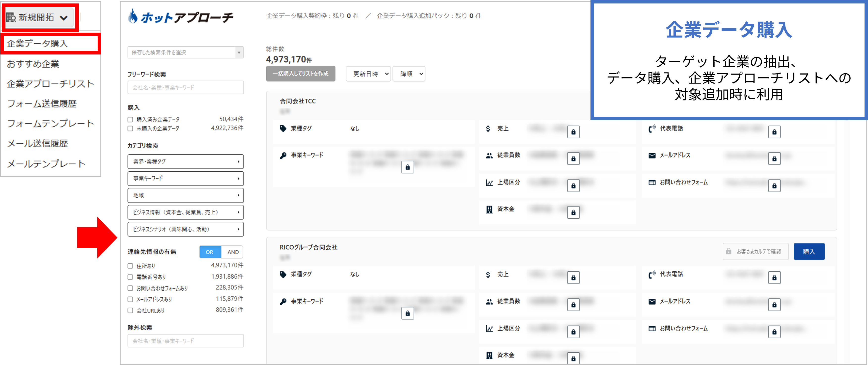
Task: Check 会社URLあり checkbox
Action: click(130, 311)
